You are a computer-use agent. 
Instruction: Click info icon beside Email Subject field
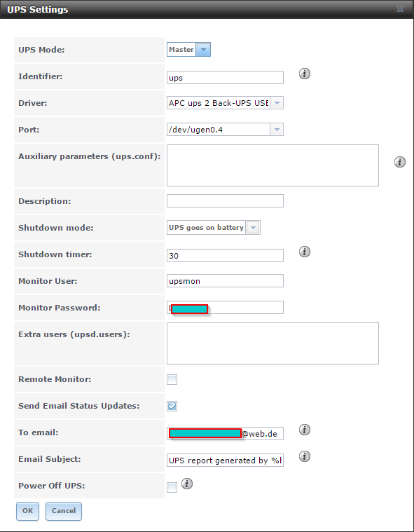(x=305, y=456)
